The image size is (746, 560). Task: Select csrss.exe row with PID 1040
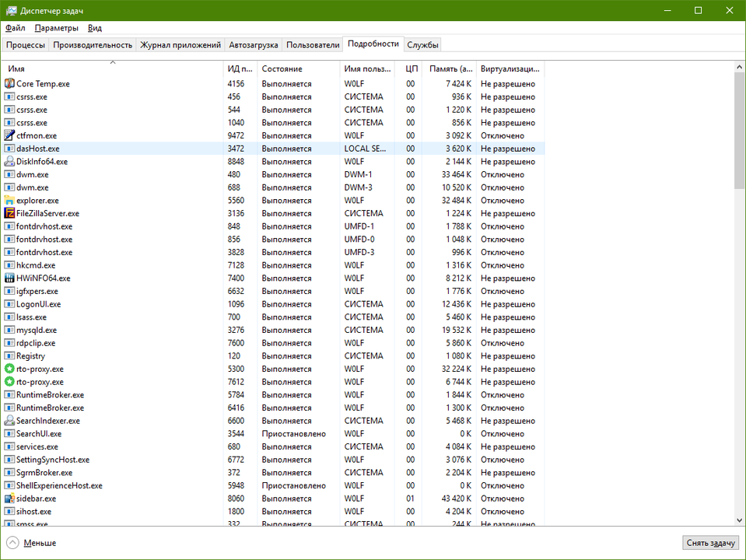(x=274, y=123)
